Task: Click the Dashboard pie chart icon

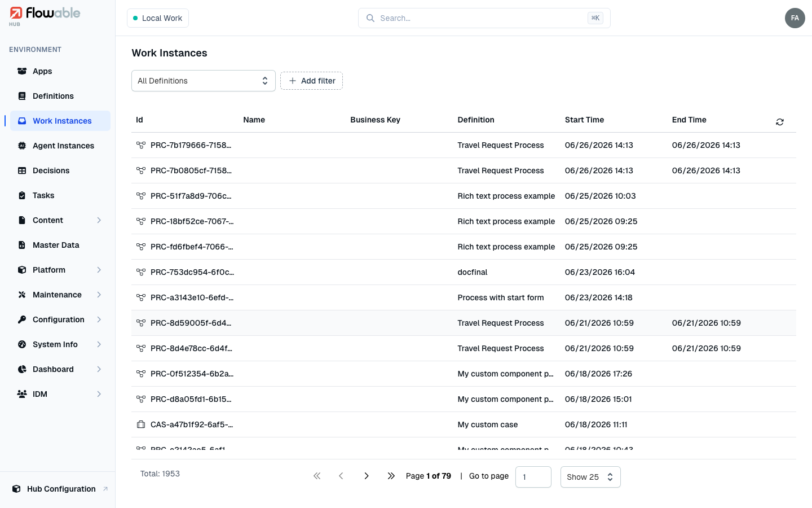Action: (x=22, y=369)
